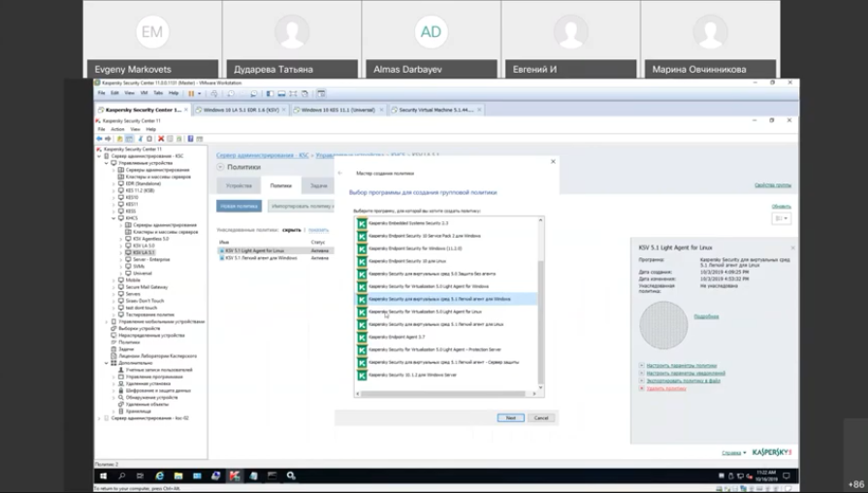Open VMware VM menu
868x493 pixels.
[x=144, y=93]
